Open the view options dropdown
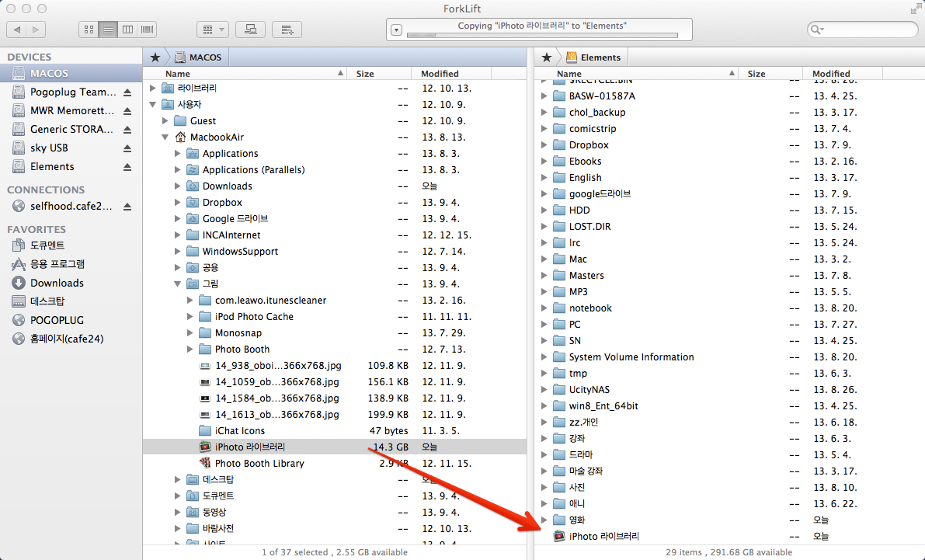The height and width of the screenshot is (560, 925). (212, 30)
